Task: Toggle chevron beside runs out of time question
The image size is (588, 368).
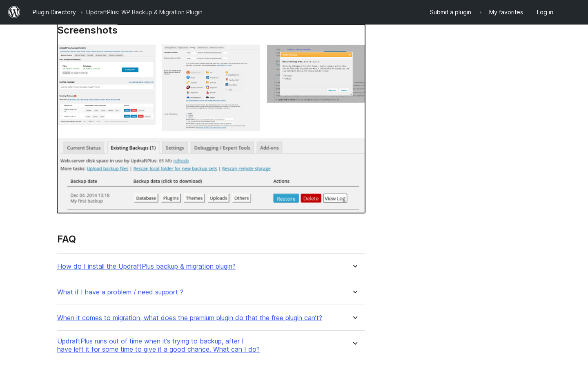Action: 355,343
